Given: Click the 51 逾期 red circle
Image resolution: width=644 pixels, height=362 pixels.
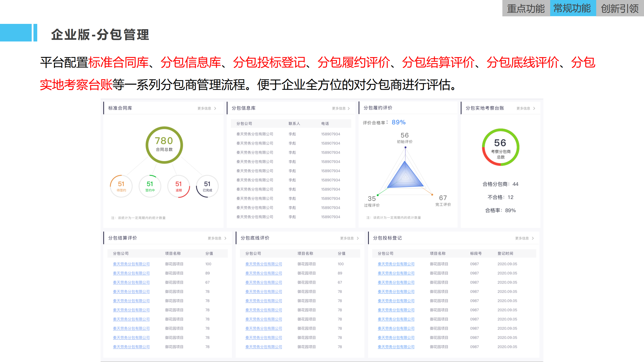Looking at the screenshot, I should pyautogui.click(x=179, y=186).
